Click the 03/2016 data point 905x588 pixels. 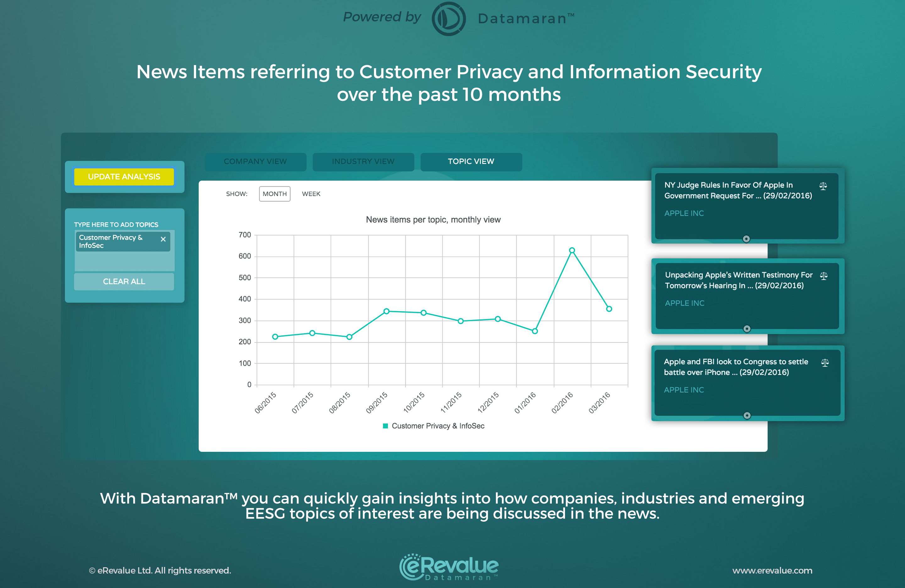609,309
